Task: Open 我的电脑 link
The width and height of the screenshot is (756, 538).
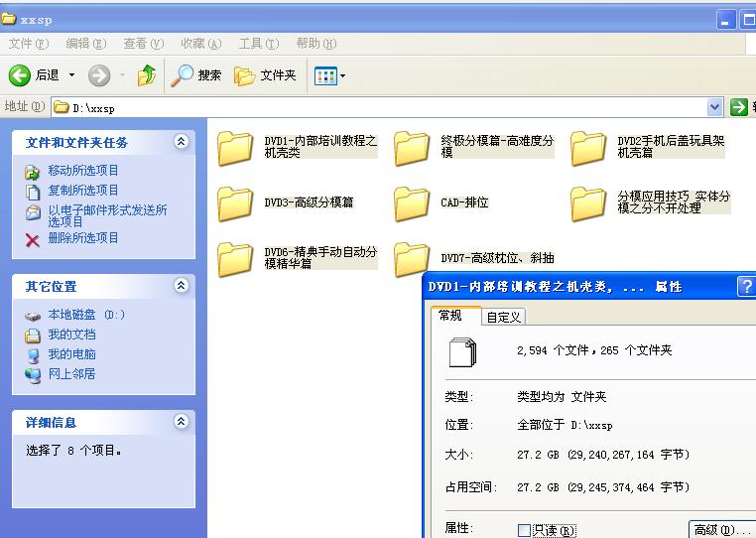Action: coord(71,354)
